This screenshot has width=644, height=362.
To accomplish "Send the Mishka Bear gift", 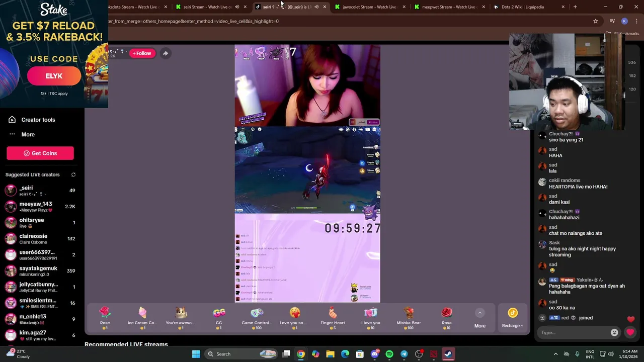I will (409, 317).
